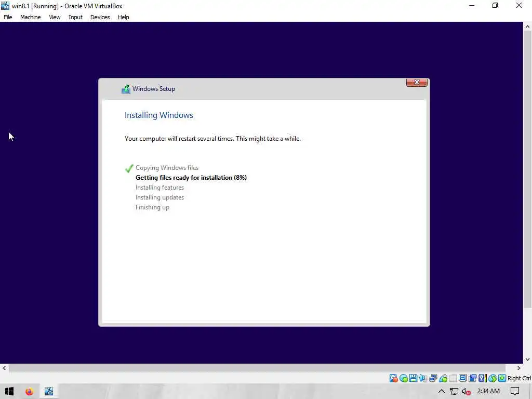Click the 2:34 AM clock
The height and width of the screenshot is (399, 532).
click(x=488, y=391)
